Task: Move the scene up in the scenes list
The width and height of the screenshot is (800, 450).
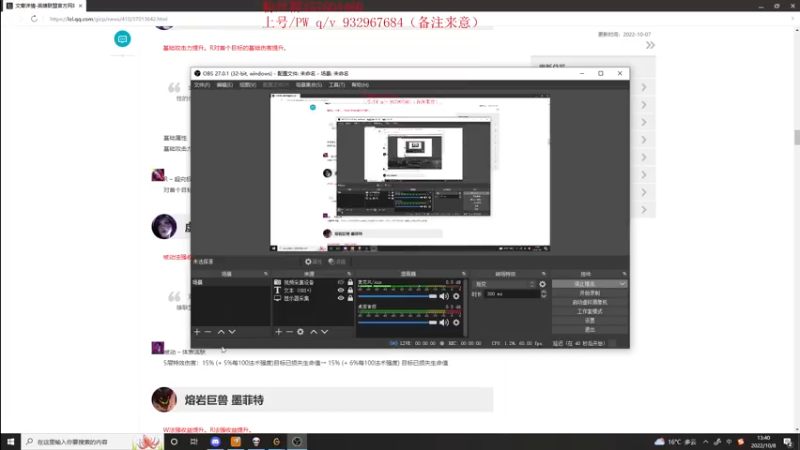Action: pos(221,332)
